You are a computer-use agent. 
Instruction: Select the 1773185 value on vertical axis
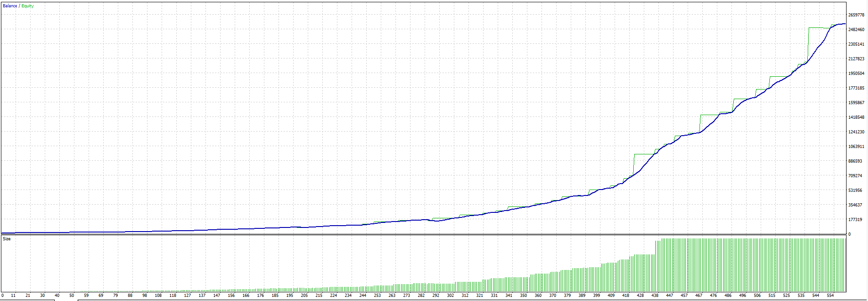[x=856, y=88]
